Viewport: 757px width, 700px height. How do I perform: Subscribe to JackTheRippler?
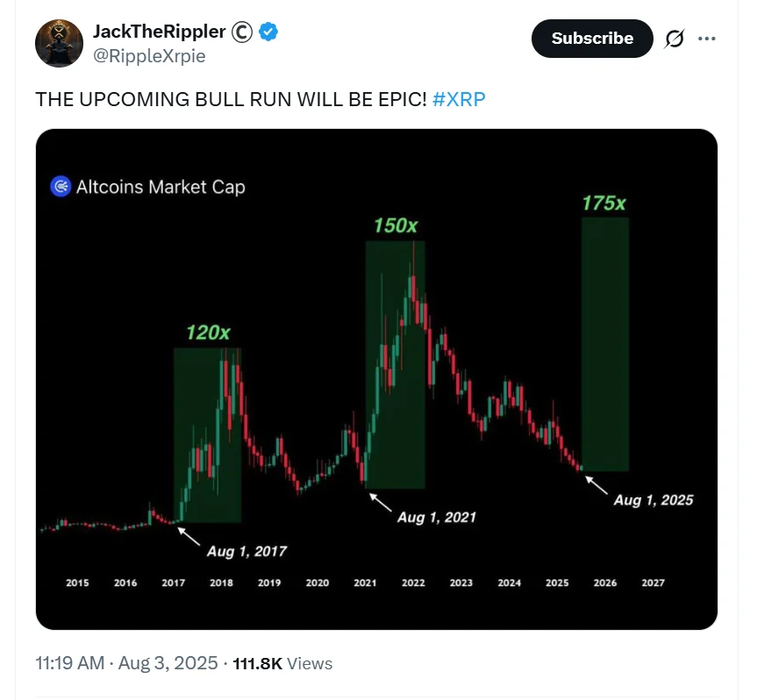592,39
